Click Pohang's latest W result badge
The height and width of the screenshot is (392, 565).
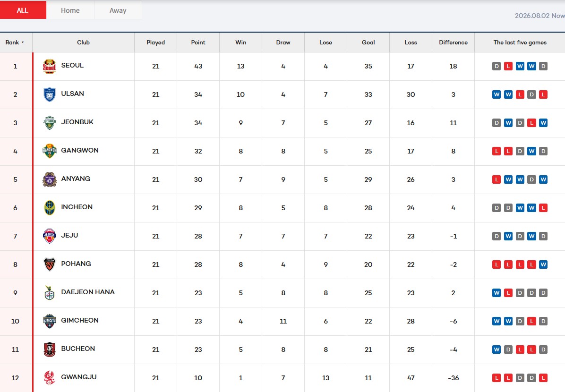point(543,264)
